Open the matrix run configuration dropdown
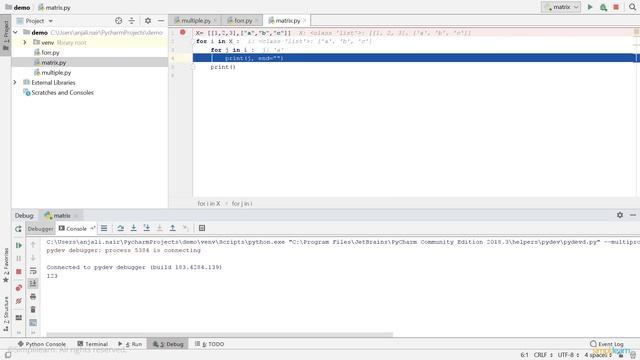 coord(561,7)
